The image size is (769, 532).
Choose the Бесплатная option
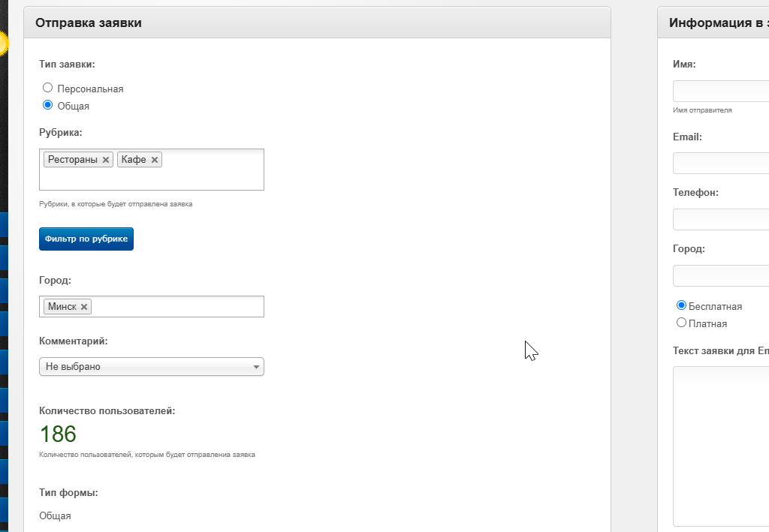[681, 305]
